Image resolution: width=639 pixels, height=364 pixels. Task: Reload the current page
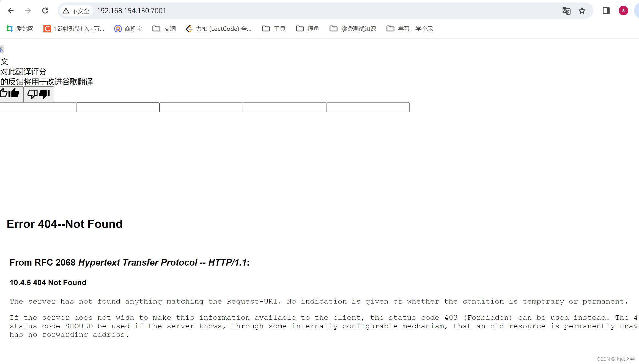pos(45,11)
